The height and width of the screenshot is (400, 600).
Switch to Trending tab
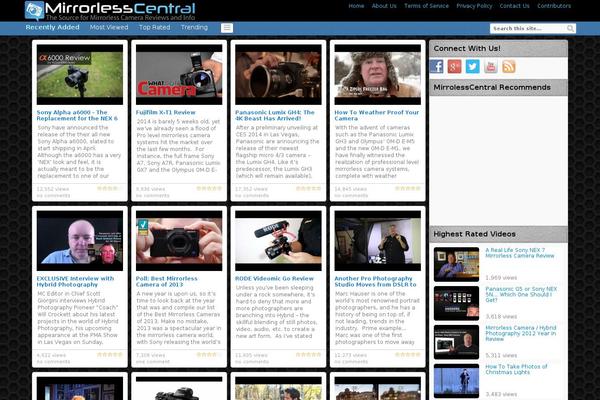(x=194, y=27)
